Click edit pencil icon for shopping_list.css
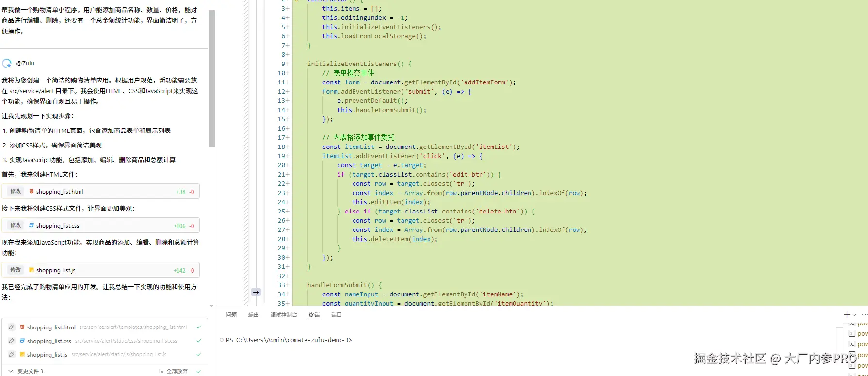This screenshot has width=868, height=376. click(x=12, y=341)
